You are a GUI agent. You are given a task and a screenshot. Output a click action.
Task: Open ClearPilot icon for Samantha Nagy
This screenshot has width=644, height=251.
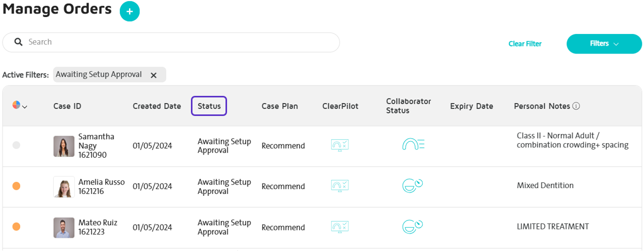[340, 145]
